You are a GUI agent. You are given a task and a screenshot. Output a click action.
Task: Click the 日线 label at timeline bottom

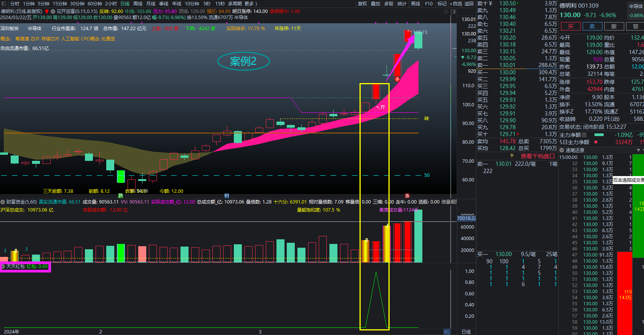[x=466, y=332]
